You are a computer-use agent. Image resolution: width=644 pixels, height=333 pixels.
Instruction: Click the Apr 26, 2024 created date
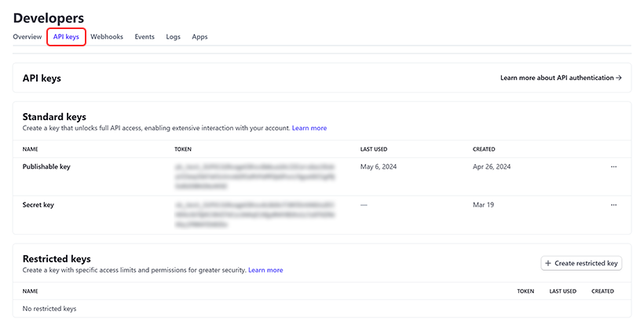492,166
